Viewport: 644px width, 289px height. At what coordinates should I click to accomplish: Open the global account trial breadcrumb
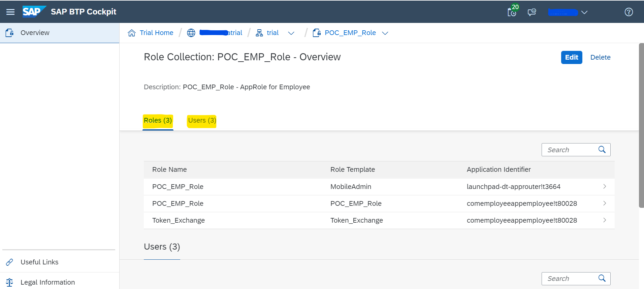(x=221, y=33)
